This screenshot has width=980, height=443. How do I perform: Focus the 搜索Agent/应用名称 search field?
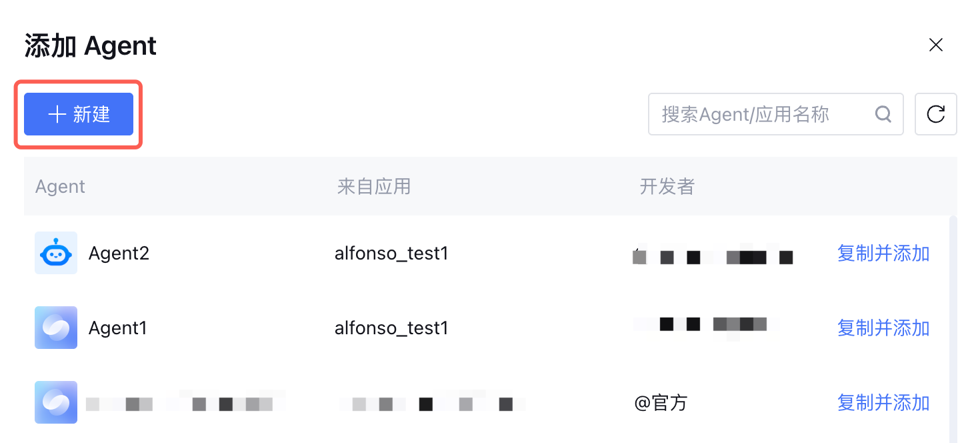(760, 115)
